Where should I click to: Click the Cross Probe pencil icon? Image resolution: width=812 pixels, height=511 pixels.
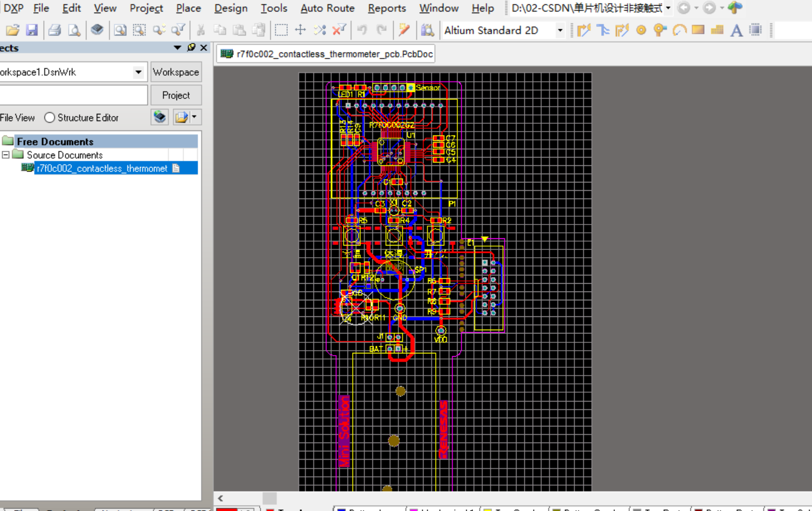pyautogui.click(x=404, y=30)
